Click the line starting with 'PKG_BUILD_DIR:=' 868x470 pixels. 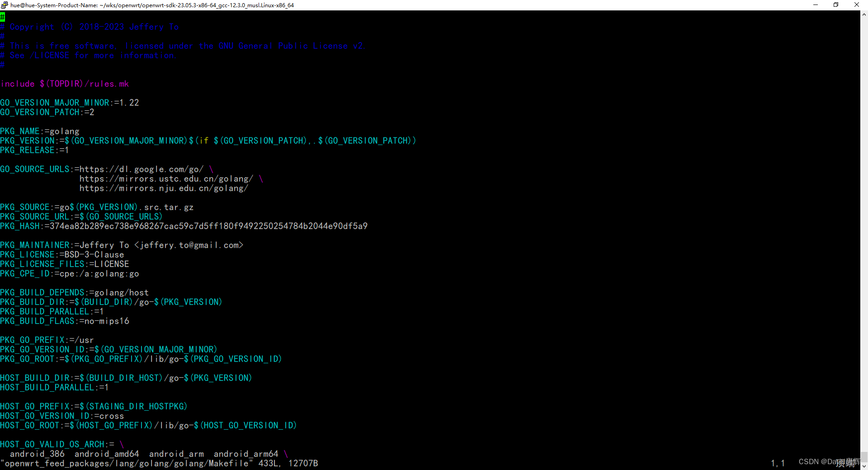pyautogui.click(x=111, y=302)
